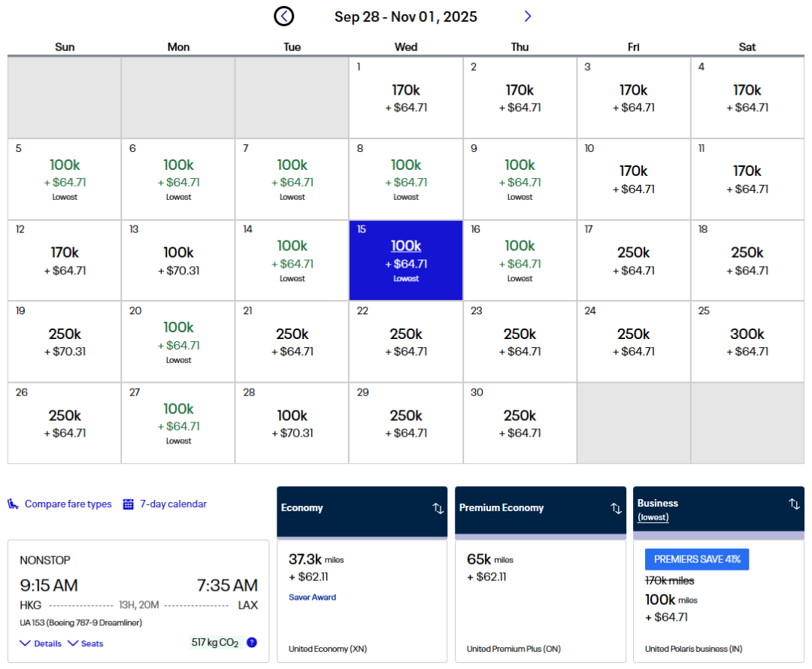Select October 20 date with 100k fare

click(x=178, y=341)
